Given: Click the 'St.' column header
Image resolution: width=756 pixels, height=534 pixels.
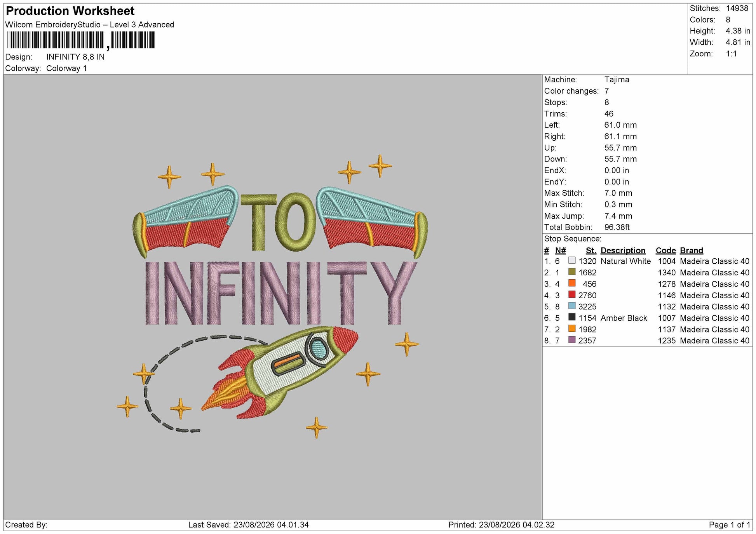Looking at the screenshot, I should pos(591,250).
